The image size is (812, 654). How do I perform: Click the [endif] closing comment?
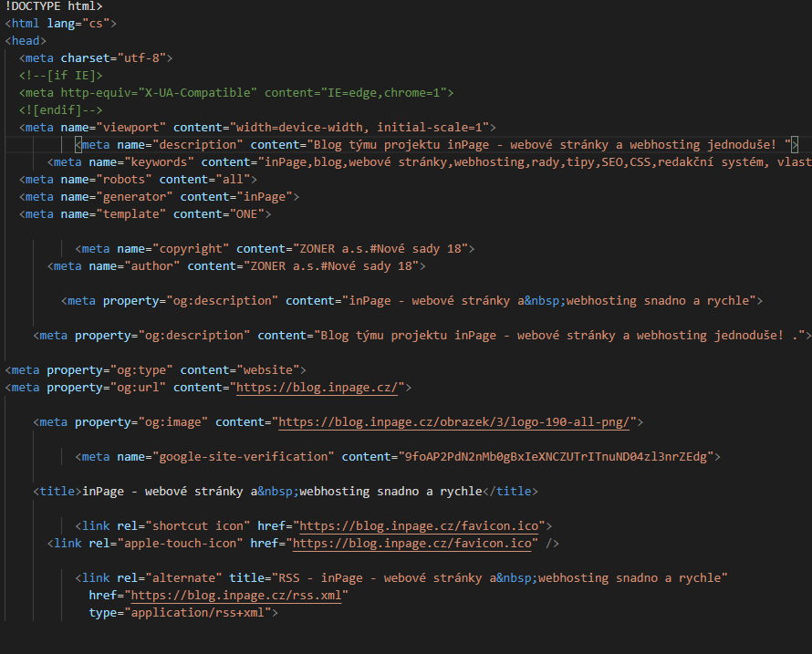pyautogui.click(x=53, y=110)
